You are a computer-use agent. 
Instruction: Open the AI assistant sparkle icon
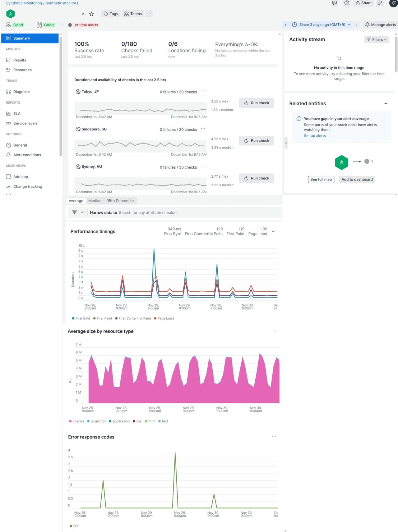pyautogui.click(x=393, y=3)
